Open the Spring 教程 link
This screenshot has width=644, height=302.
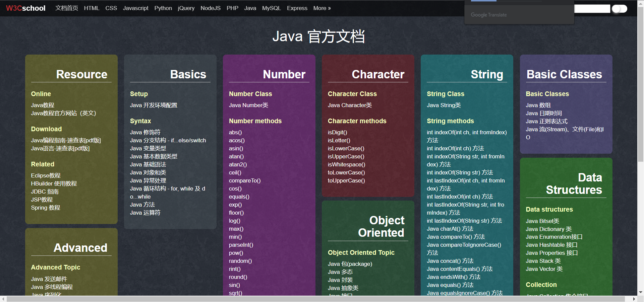point(46,208)
